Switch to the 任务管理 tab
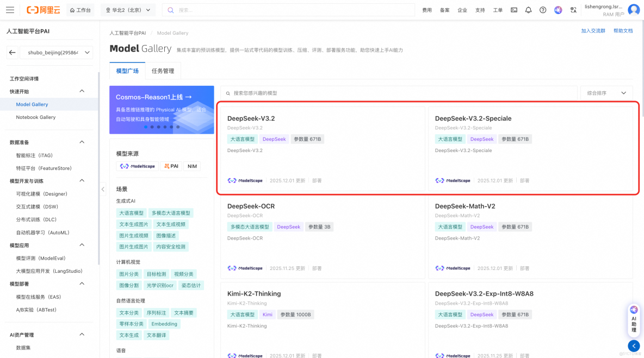 coord(163,71)
